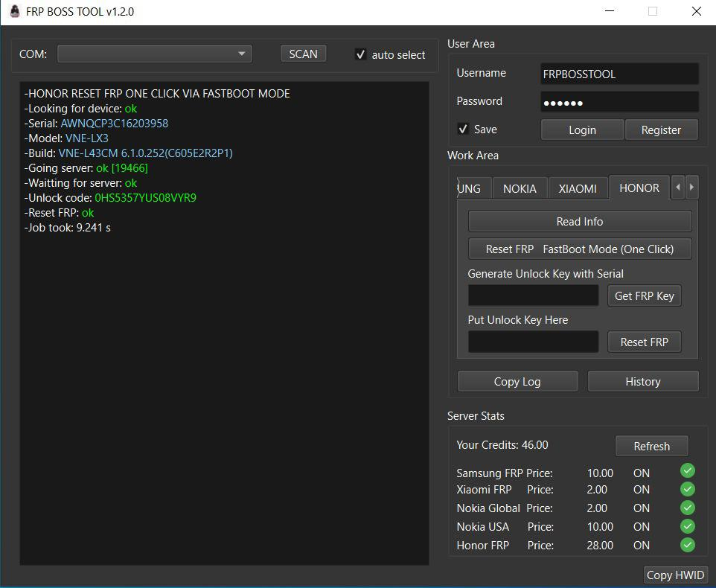The image size is (716, 588).
Task: Click the Get FRP Key button
Action: 644,295
